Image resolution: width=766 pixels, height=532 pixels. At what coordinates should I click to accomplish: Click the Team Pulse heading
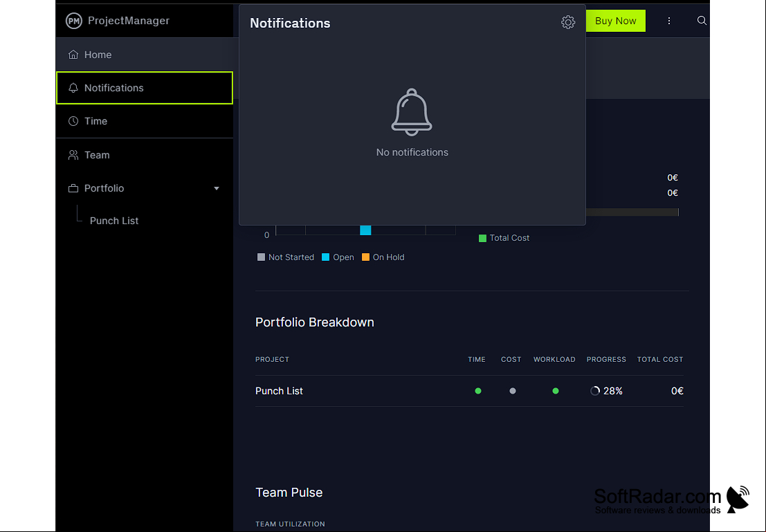pos(289,493)
